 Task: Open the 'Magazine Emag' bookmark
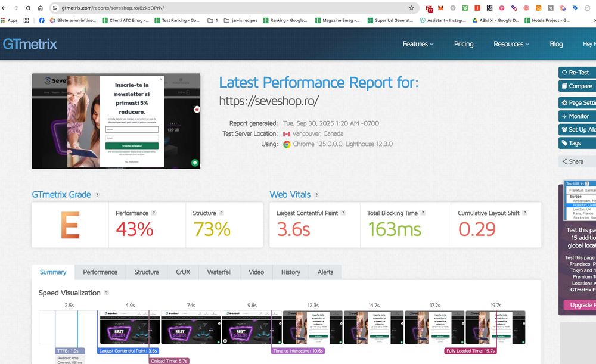(337, 20)
